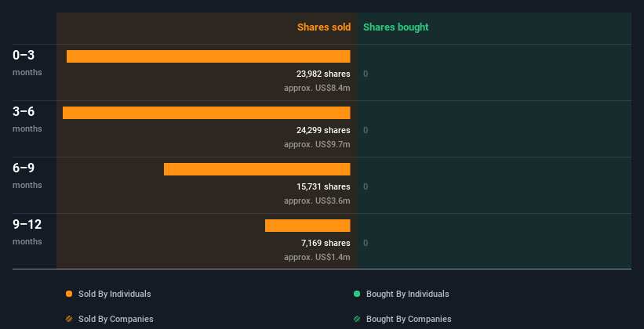The image size is (644, 329).
Task: Click the approx. US$8.4m text
Action: click(x=317, y=89)
